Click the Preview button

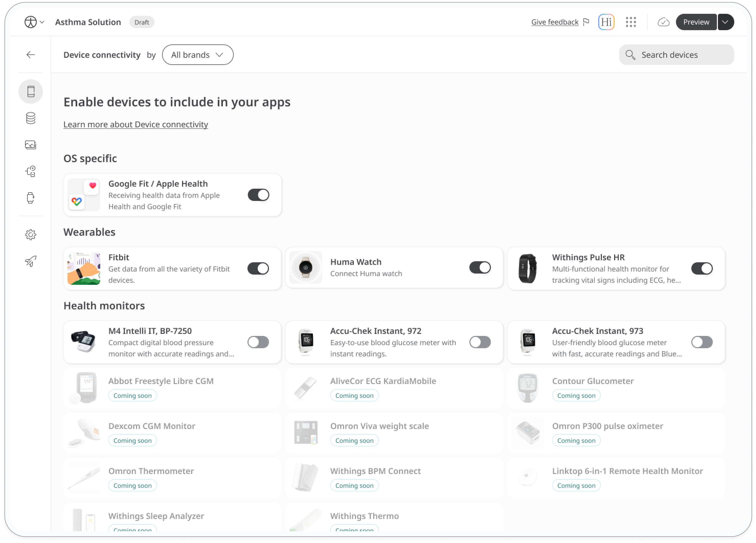pos(696,22)
